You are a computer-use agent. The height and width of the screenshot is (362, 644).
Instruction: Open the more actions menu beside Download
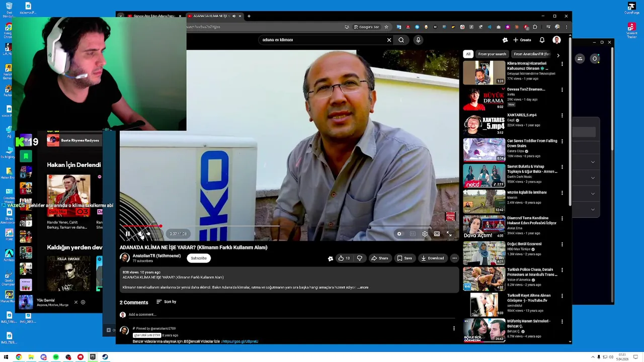click(x=454, y=258)
